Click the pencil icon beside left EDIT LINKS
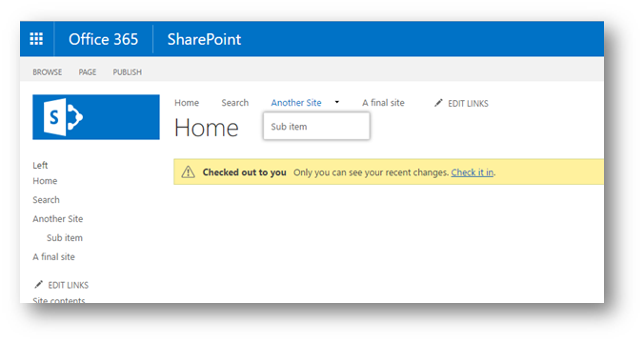This screenshot has height=343, width=644. tap(39, 284)
